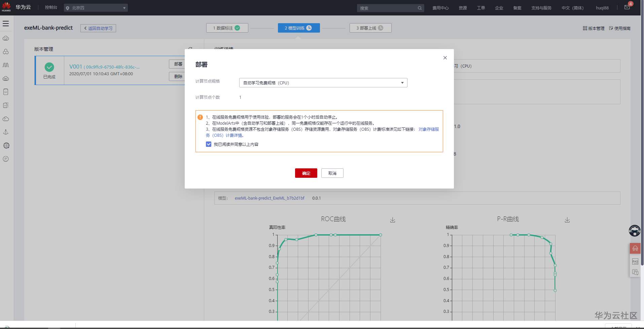Click 取消 to cancel deployment
Image resolution: width=644 pixels, height=329 pixels.
tap(332, 173)
